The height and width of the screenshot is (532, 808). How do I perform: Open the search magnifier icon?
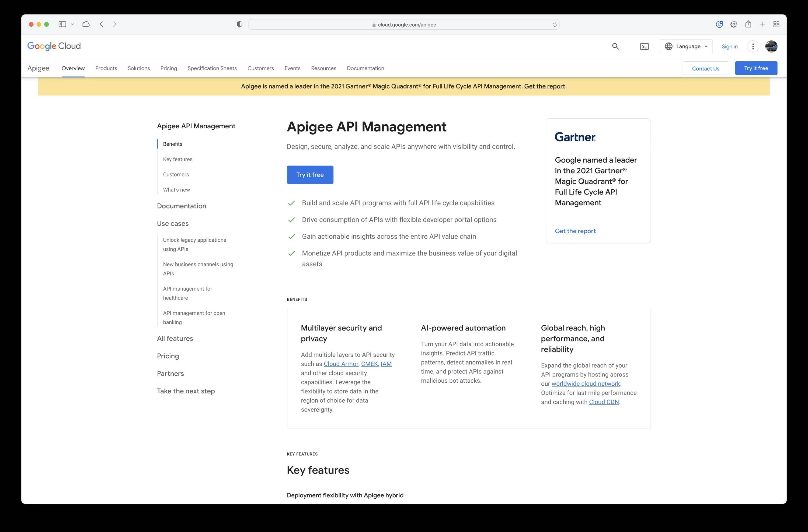[x=615, y=47]
